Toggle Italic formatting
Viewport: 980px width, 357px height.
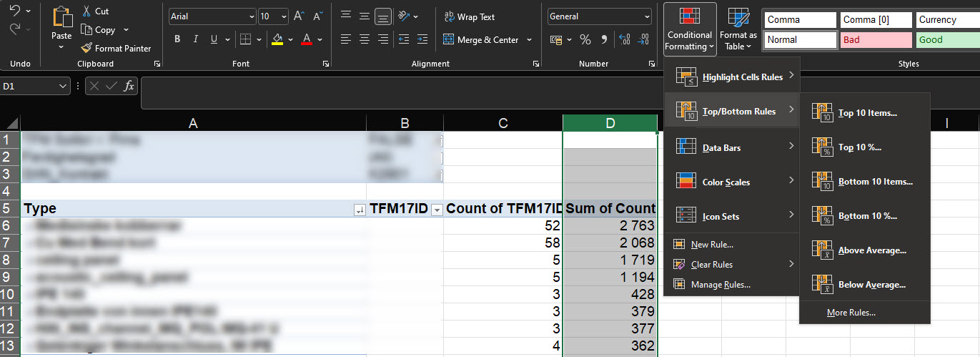(195, 39)
